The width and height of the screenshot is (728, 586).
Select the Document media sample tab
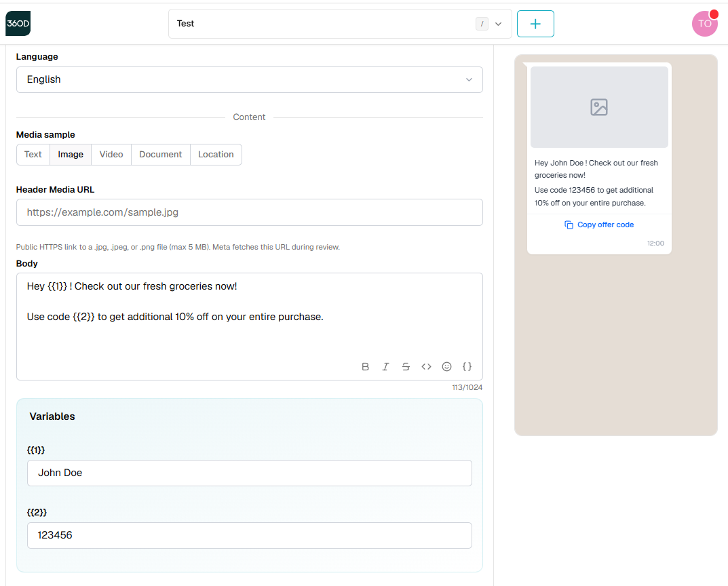tap(161, 155)
